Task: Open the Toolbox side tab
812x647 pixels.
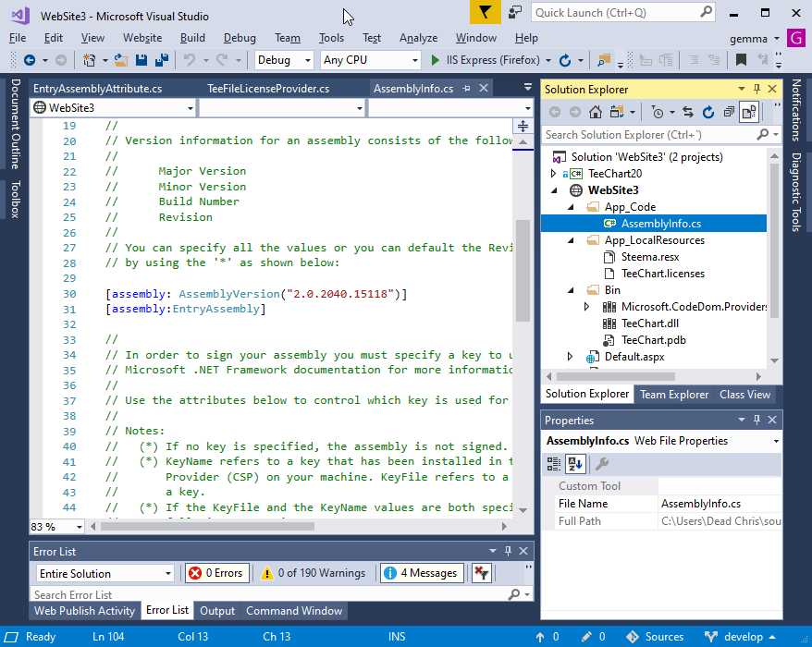Action: [x=16, y=199]
